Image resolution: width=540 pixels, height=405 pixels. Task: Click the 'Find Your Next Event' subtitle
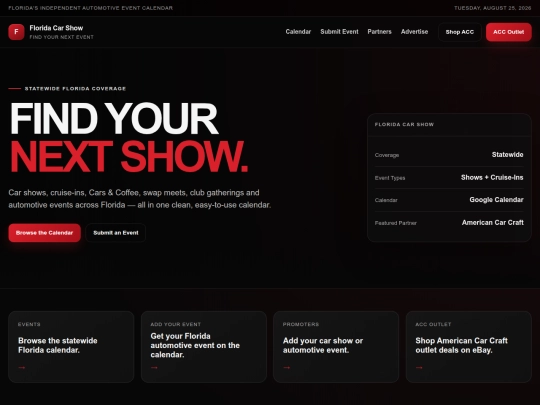point(61,37)
